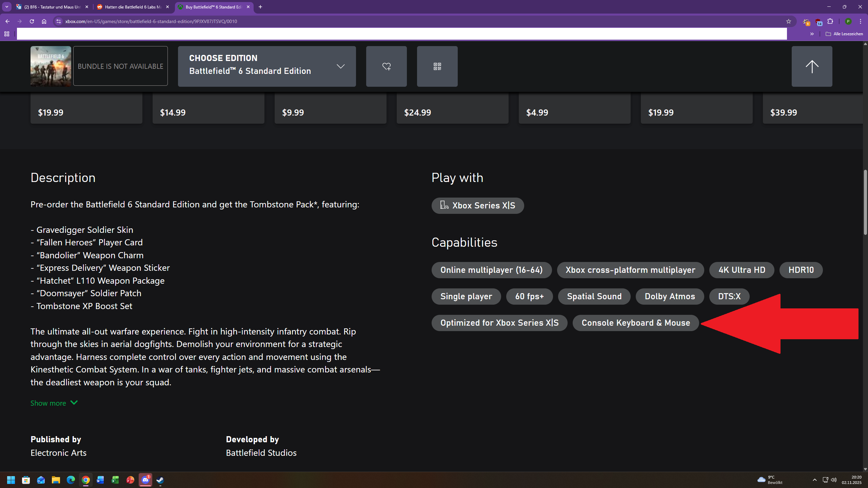Screen dimensions: 868x488
Task: Expand Show more under the Description
Action: [54, 403]
